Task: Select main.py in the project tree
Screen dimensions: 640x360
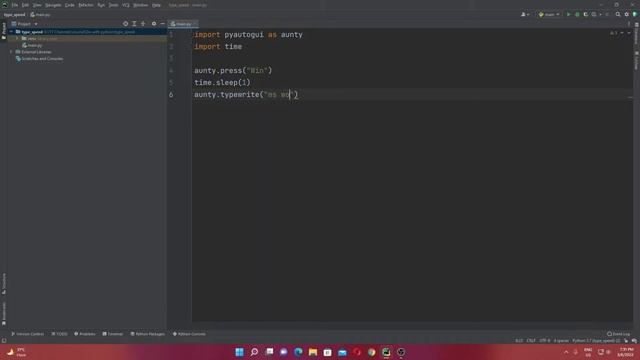Action: click(x=32, y=45)
